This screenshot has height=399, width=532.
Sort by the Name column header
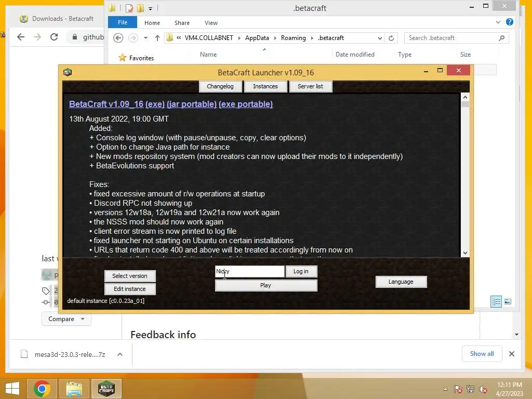pos(208,54)
